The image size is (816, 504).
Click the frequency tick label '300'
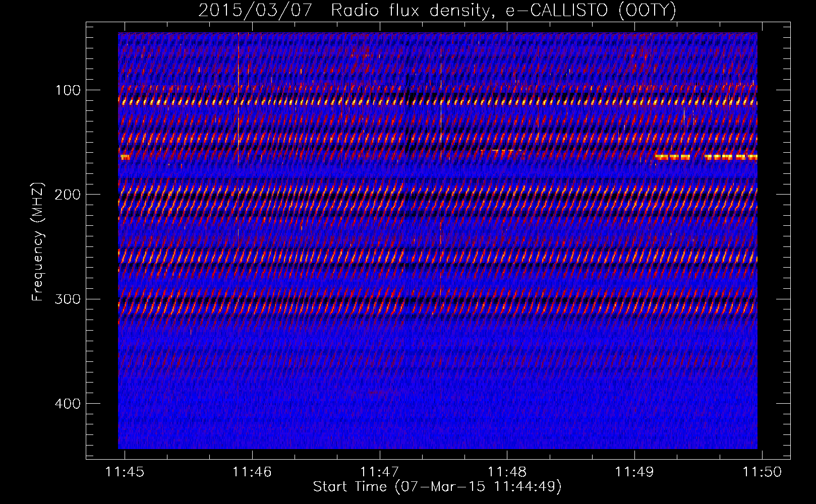coord(68,299)
